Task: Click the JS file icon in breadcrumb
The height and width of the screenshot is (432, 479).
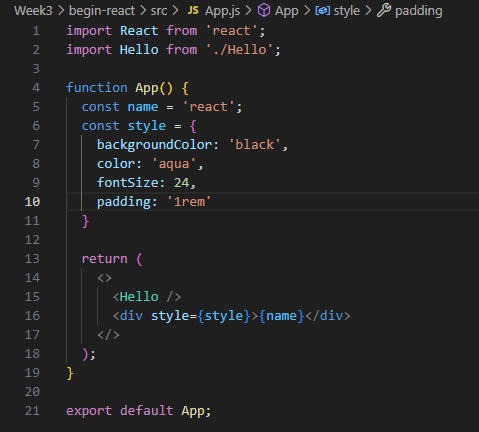Action: tap(193, 11)
